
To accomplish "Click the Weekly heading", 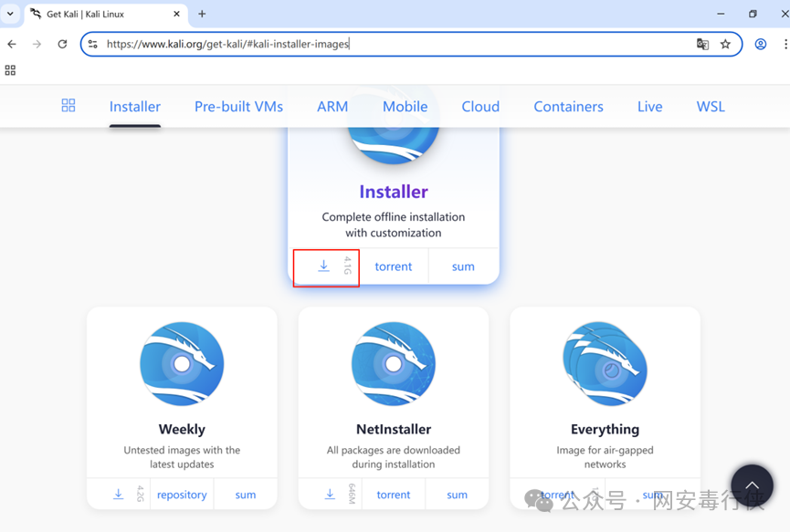I will tap(182, 429).
